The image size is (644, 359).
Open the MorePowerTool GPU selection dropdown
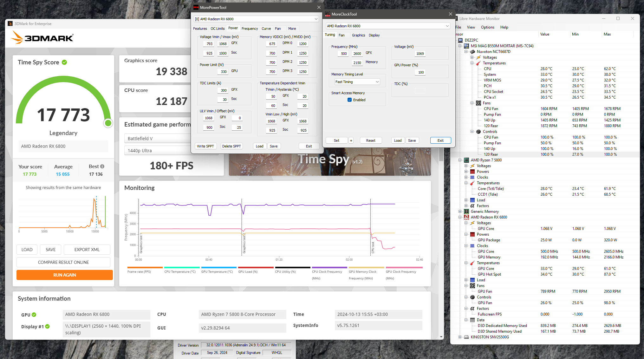coord(256,19)
